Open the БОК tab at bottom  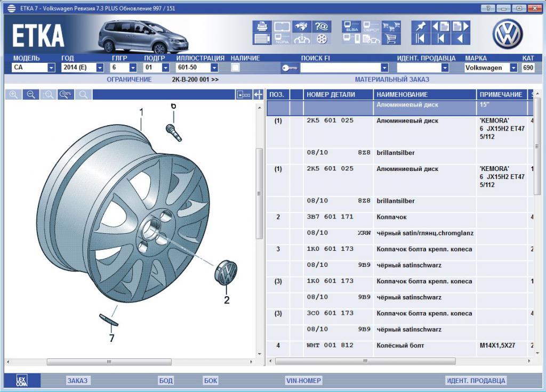click(x=210, y=380)
